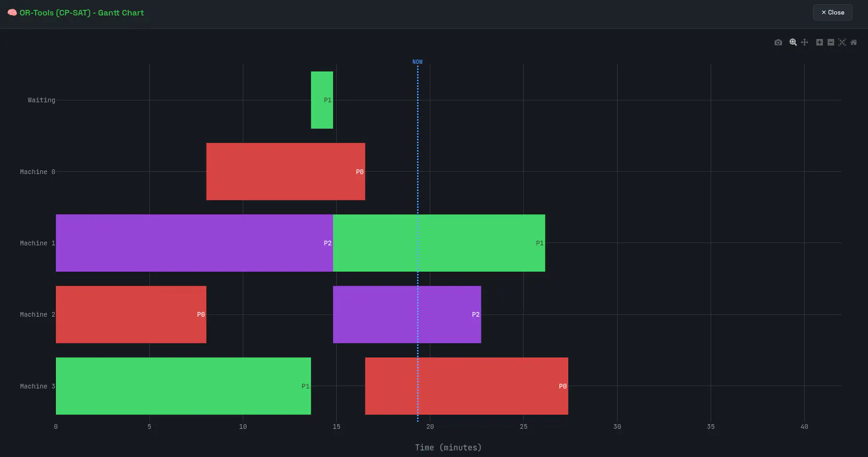
Task: Activate the Pan tool
Action: [x=805, y=42]
